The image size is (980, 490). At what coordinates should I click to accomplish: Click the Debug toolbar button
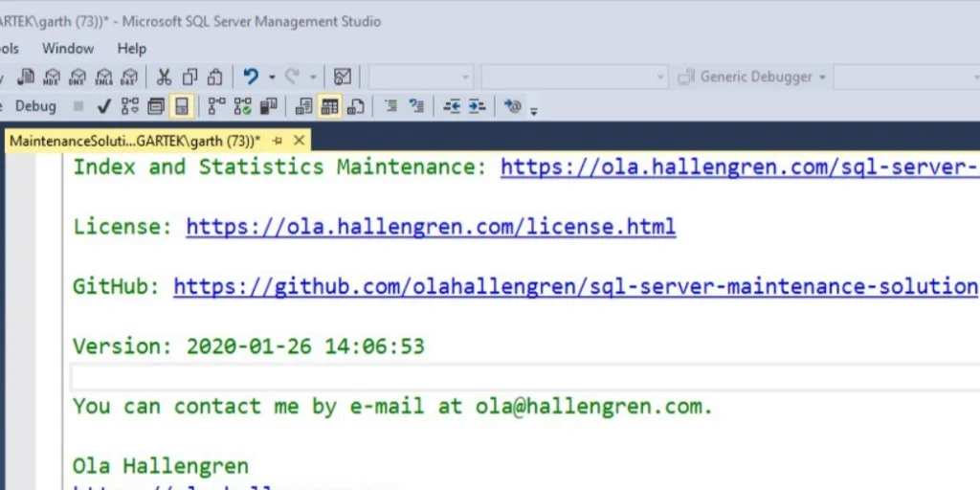[x=35, y=106]
